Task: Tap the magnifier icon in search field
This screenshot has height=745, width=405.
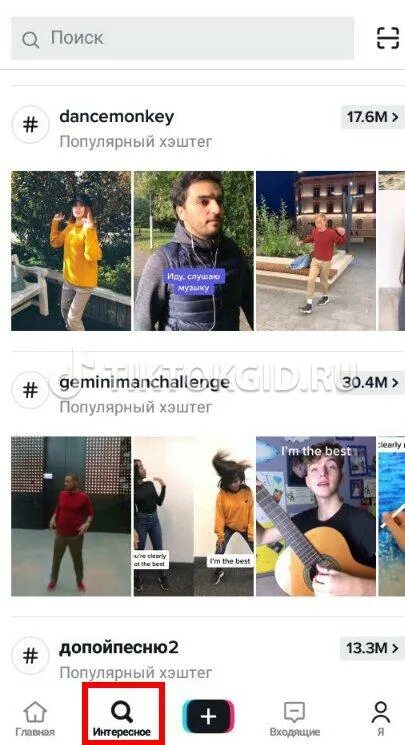Action: [30, 39]
